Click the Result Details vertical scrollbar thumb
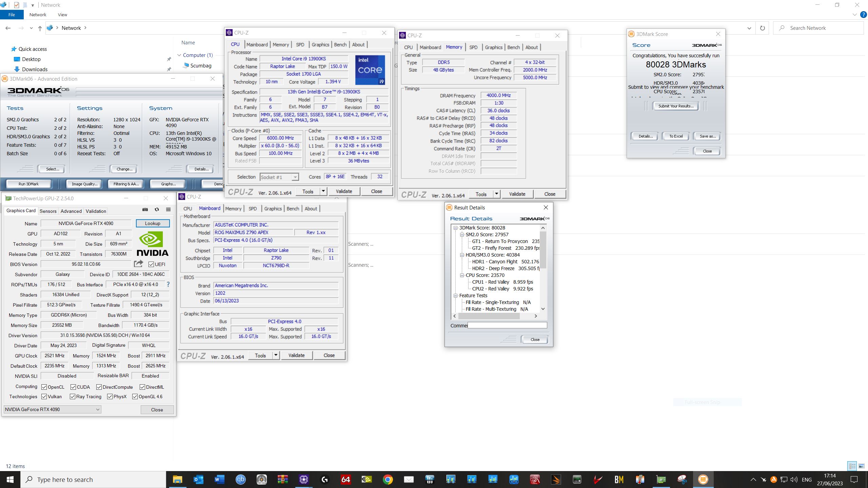 (543, 250)
